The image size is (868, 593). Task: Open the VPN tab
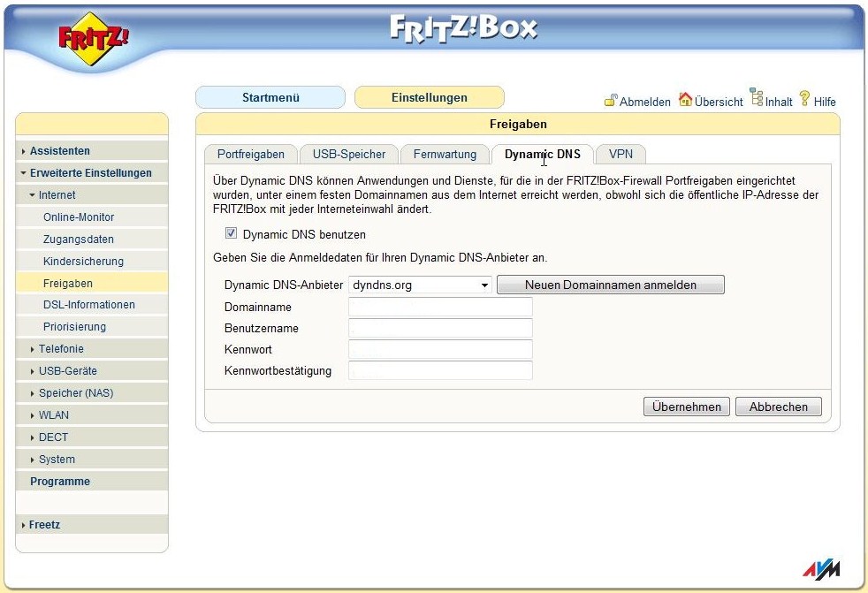[x=621, y=154]
